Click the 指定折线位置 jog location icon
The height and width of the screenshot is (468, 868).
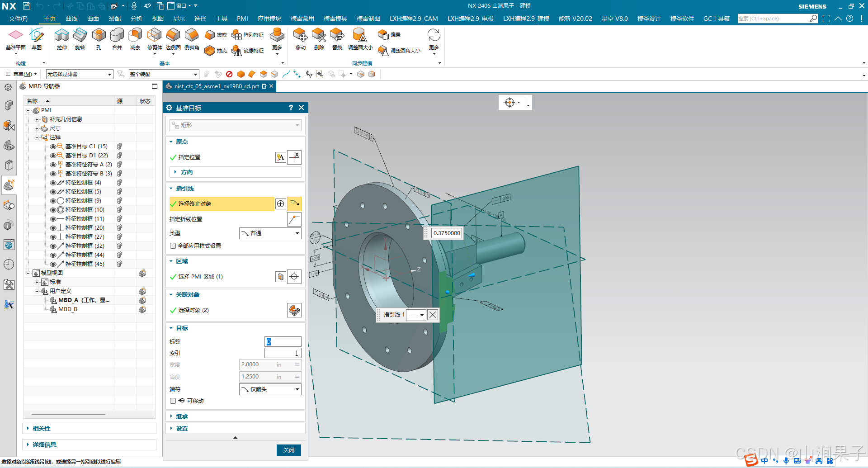click(x=294, y=219)
